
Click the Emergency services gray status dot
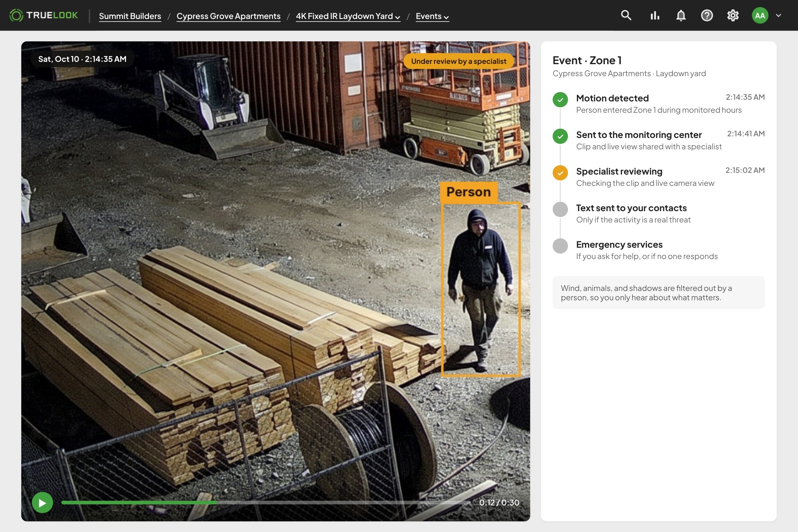pyautogui.click(x=560, y=246)
